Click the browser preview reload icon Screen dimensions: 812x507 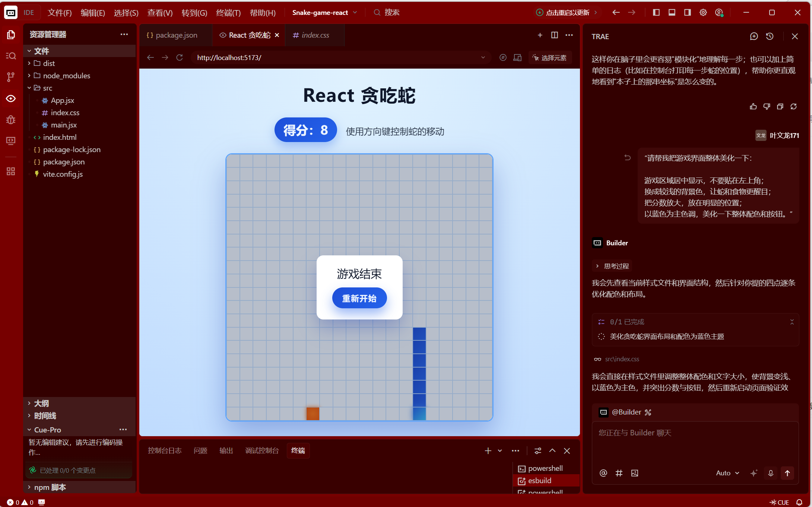tap(180, 57)
